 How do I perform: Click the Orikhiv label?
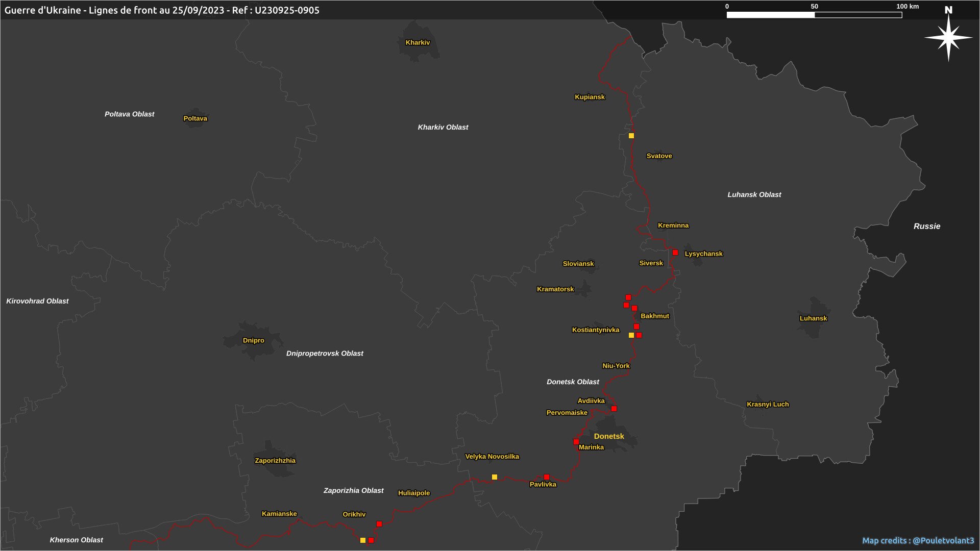354,514
